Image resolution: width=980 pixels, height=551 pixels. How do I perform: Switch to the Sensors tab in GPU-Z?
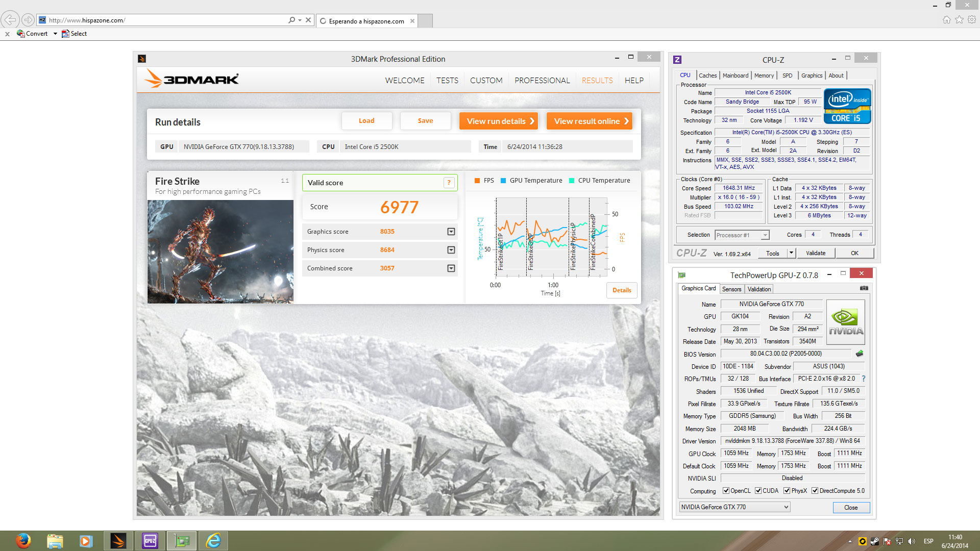coord(731,289)
